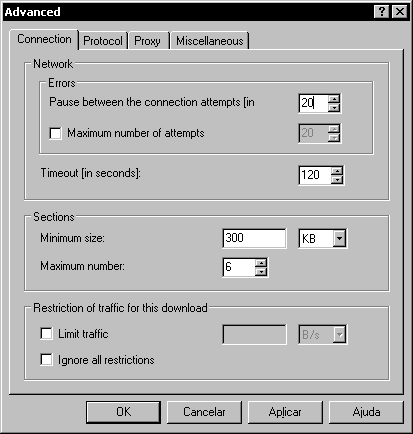This screenshot has height=434, width=413.
Task: Focus the Minimum size input field
Action: [x=254, y=238]
